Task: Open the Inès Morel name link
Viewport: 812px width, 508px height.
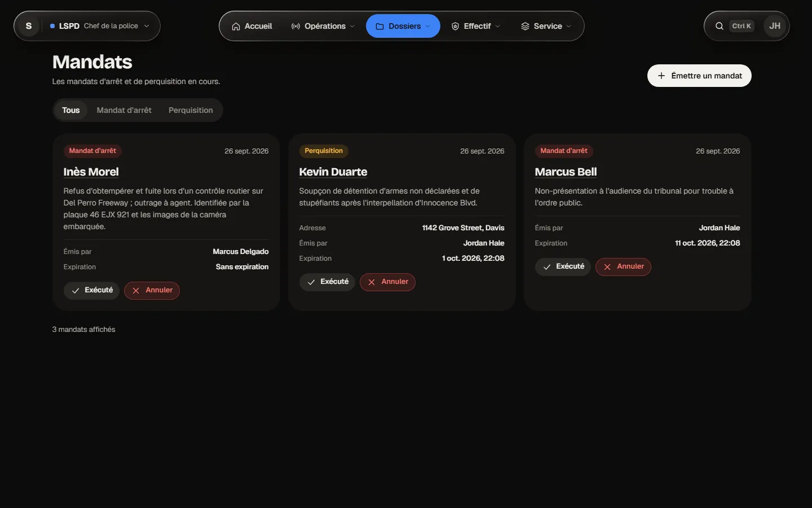Action: click(91, 172)
